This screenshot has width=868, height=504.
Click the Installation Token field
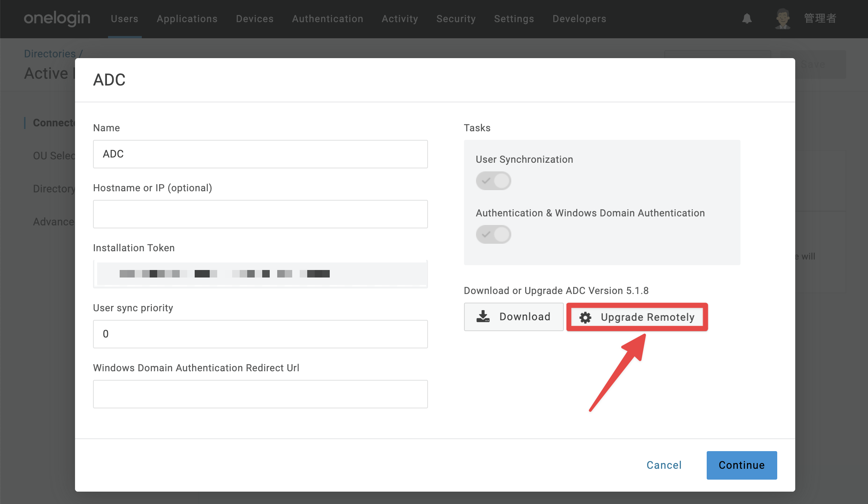[260, 274]
